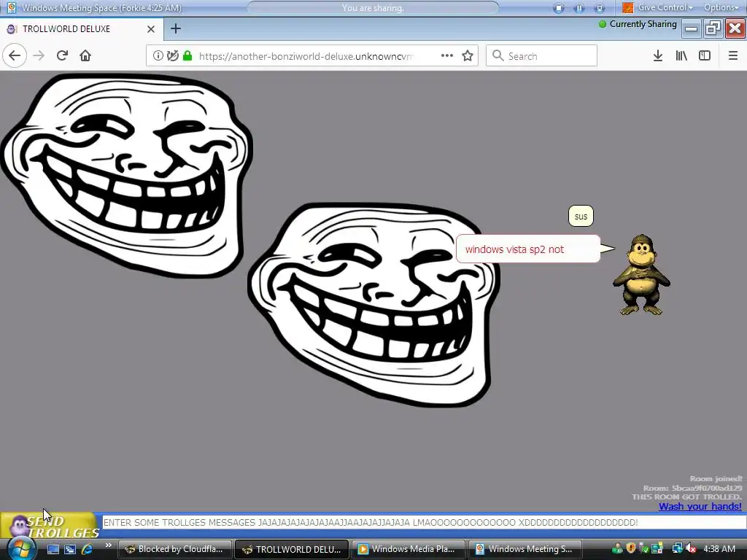Click the 4:38 AM clock
The width and height of the screenshot is (747, 560).
[x=719, y=549]
